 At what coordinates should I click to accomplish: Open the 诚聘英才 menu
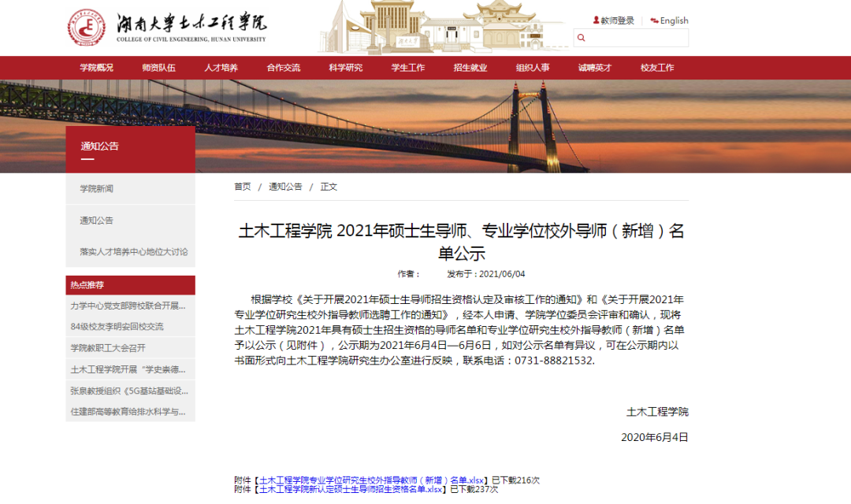point(595,68)
